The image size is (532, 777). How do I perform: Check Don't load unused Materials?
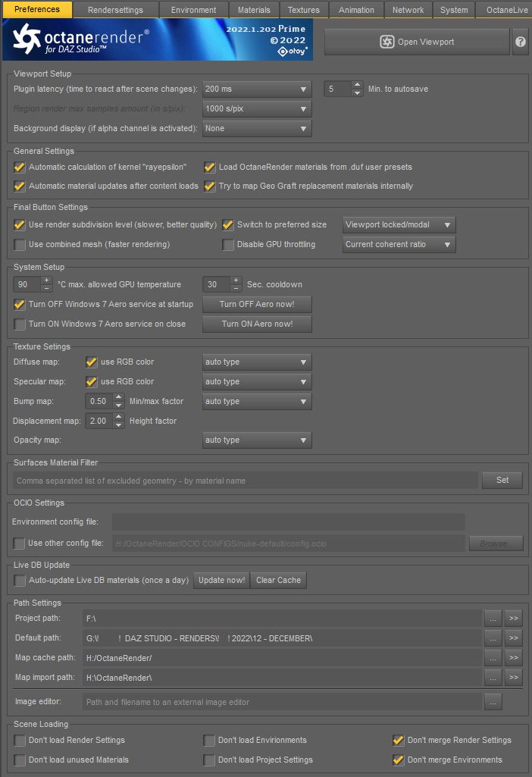(19, 760)
